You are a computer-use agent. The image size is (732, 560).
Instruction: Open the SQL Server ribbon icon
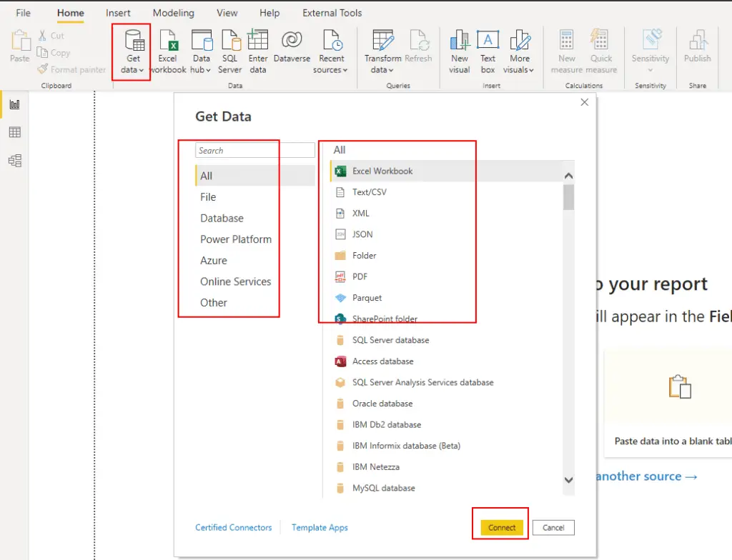pos(230,41)
